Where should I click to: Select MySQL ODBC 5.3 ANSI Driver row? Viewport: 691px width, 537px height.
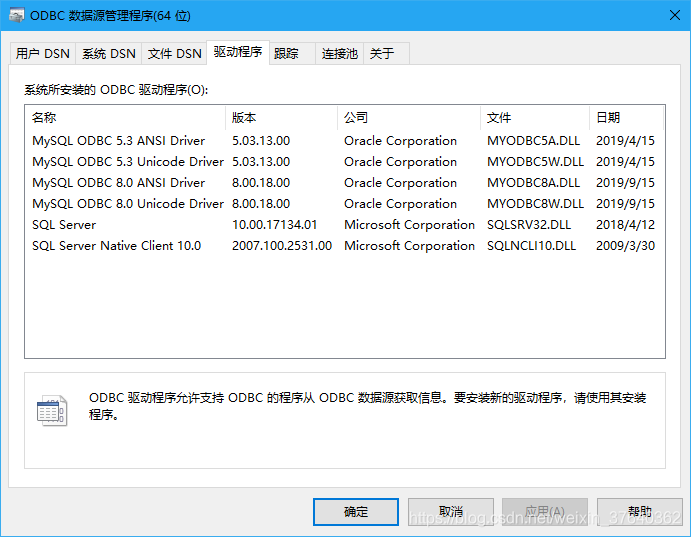coord(345,141)
